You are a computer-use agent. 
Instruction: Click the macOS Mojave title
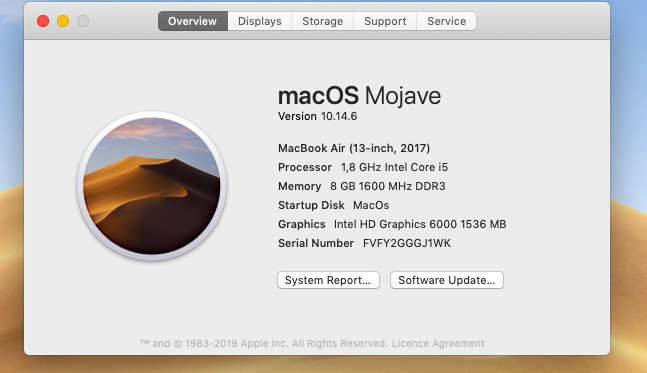[x=359, y=96]
